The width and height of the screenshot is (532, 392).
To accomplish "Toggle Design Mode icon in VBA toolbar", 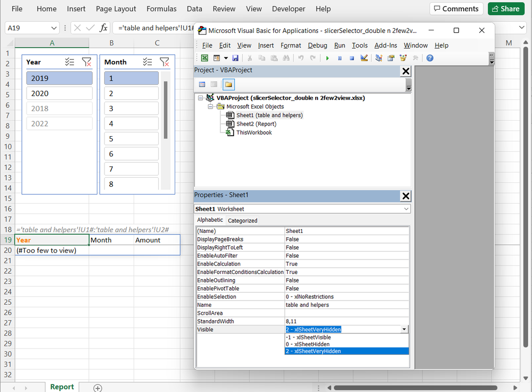I will click(x=364, y=58).
